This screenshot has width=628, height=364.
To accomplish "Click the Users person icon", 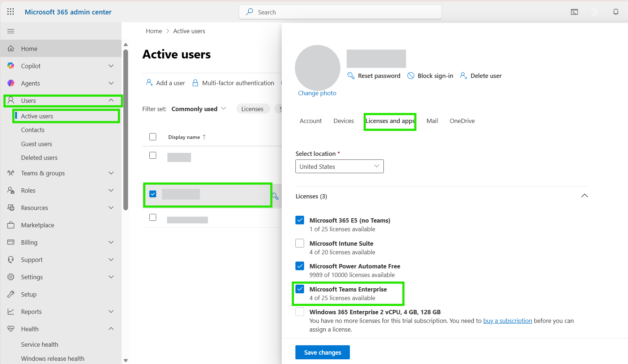I will point(11,100).
